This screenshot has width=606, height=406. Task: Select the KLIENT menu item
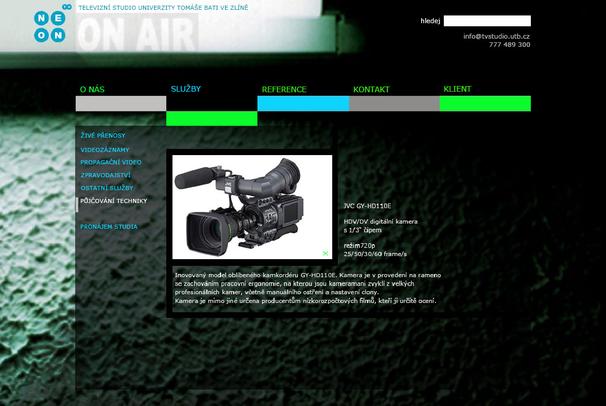pos(457,89)
